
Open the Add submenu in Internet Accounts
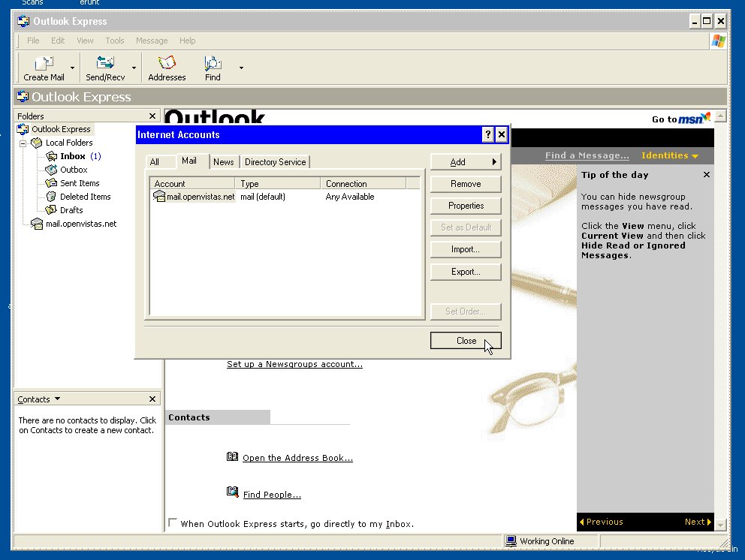pyautogui.click(x=466, y=162)
